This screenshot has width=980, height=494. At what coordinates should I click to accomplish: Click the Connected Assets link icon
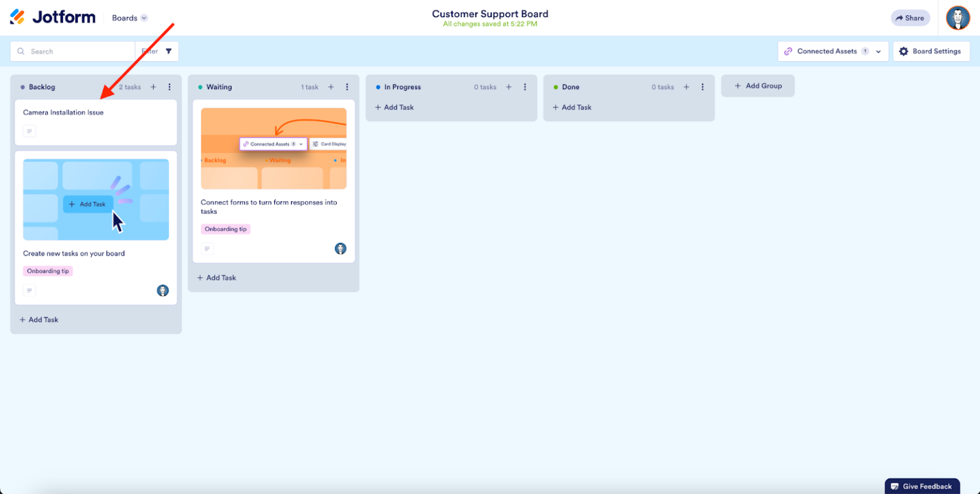(789, 51)
